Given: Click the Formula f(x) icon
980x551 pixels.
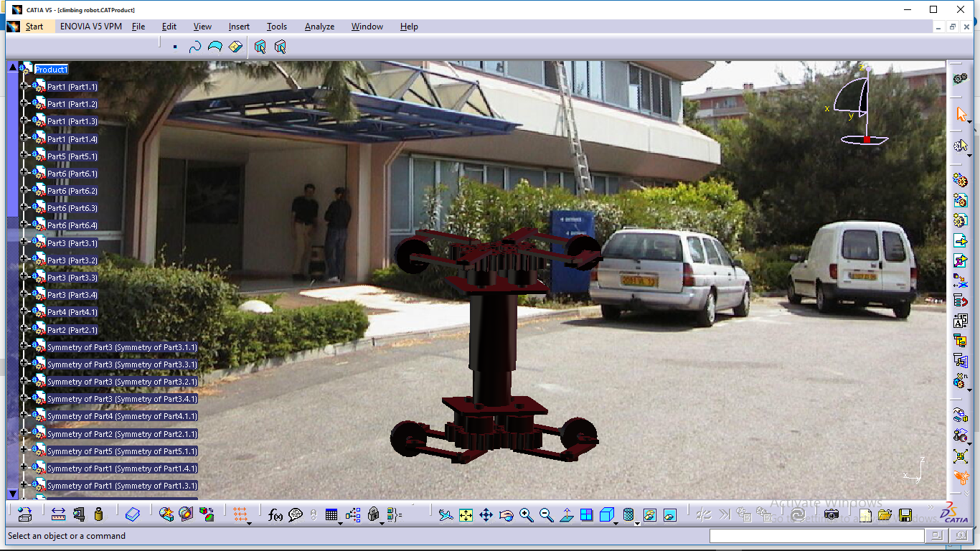Looking at the screenshot, I should coord(275,514).
